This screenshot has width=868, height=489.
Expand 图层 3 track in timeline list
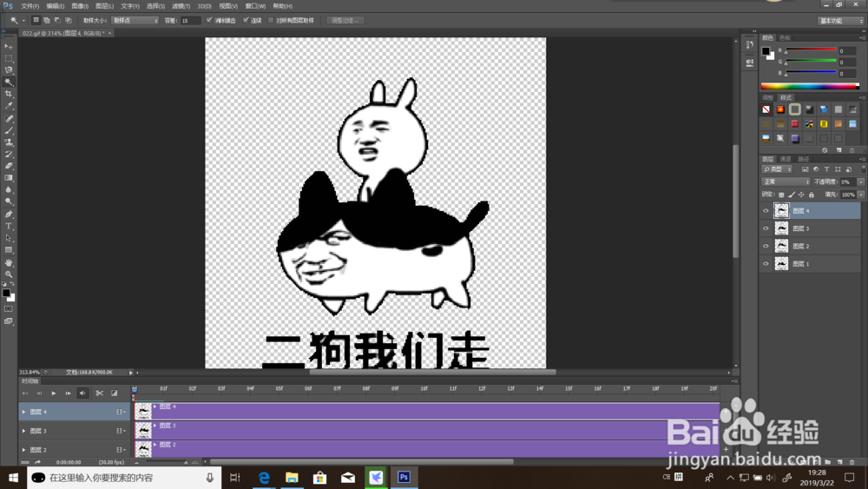click(x=23, y=431)
